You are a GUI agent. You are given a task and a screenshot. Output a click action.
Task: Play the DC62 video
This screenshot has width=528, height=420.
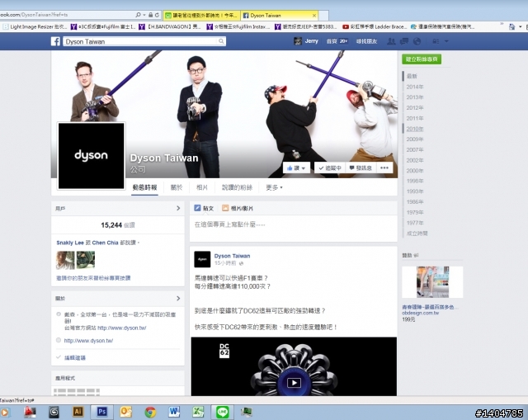294,383
